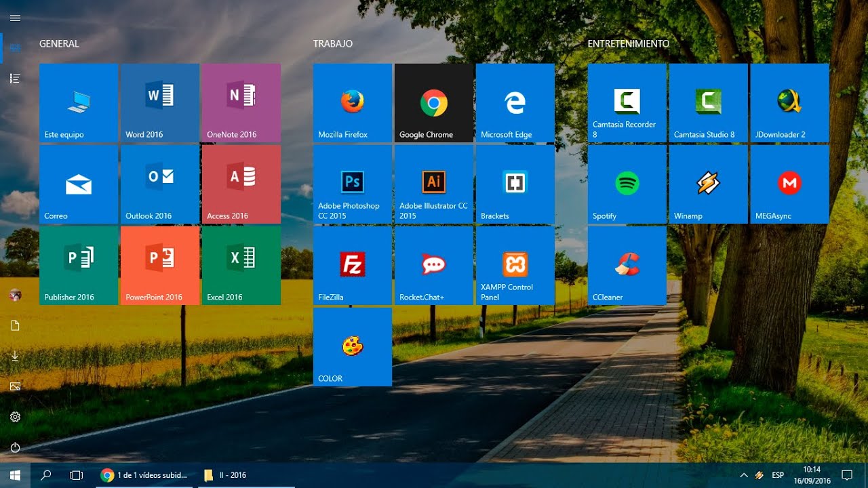Viewport: 868px width, 488px height.
Task: Open taskbar search magnifier
Action: point(46,475)
